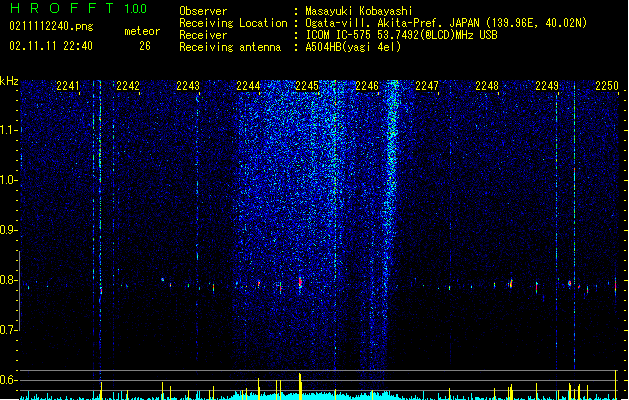Click the 'meteor' label

point(142,31)
